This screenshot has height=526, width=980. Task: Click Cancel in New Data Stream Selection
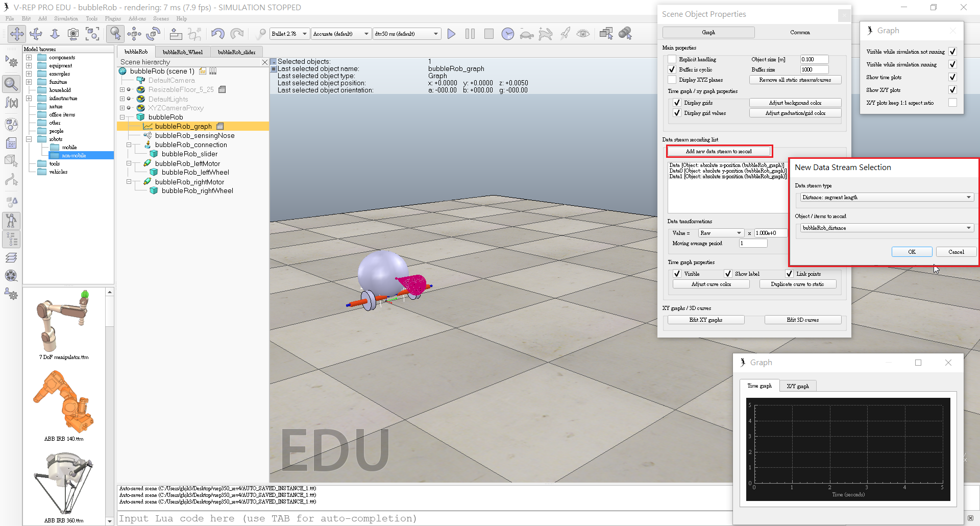(x=956, y=252)
